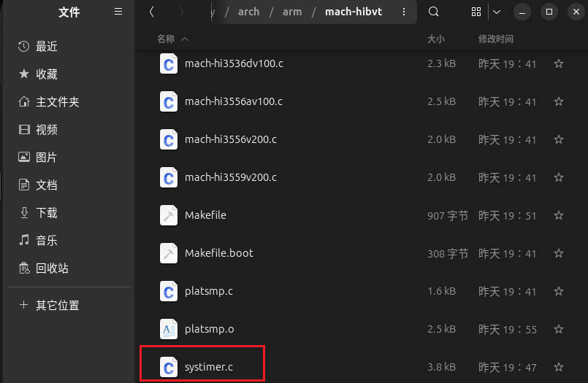This screenshot has height=383, width=588.
Task: Switch to grid view layout
Action: point(476,12)
